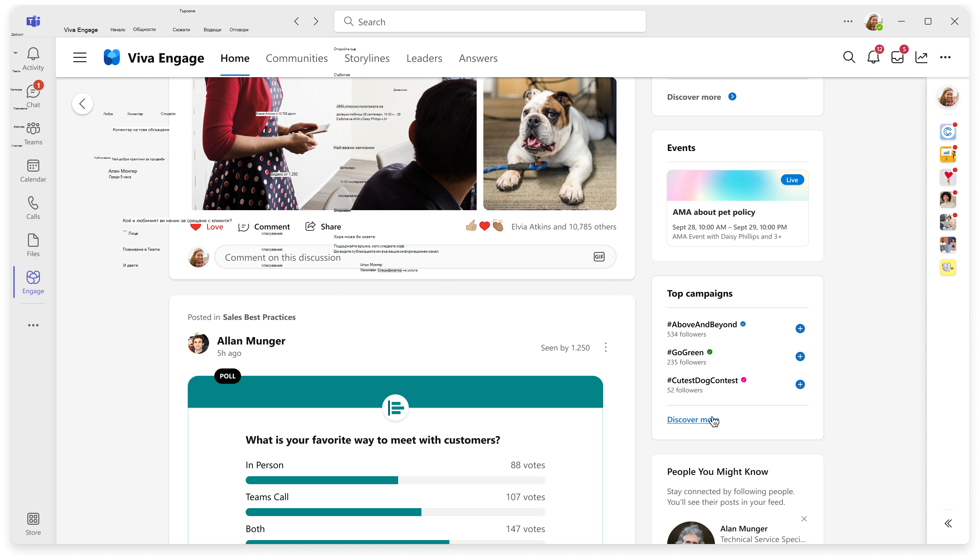Click Sales Best Practices community link
The width and height of the screenshot is (980, 560).
259,317
